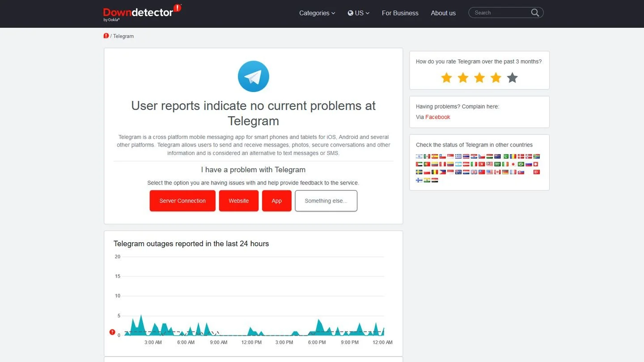Click the search magnifier icon
Image resolution: width=644 pixels, height=362 pixels.
[535, 13]
